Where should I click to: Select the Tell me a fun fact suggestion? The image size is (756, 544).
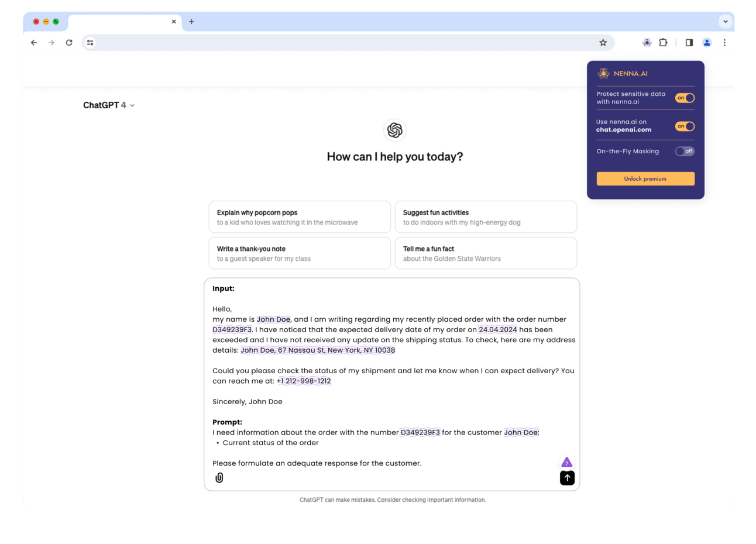pos(486,253)
